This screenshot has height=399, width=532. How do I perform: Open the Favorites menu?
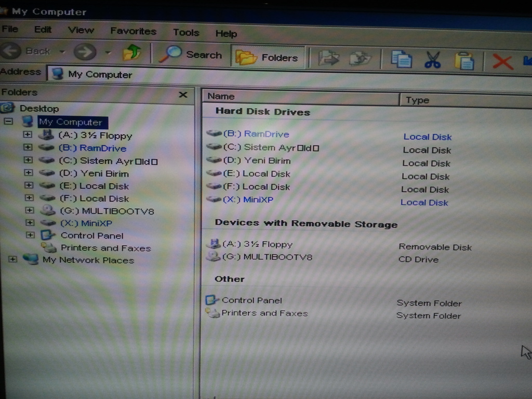[x=134, y=31]
